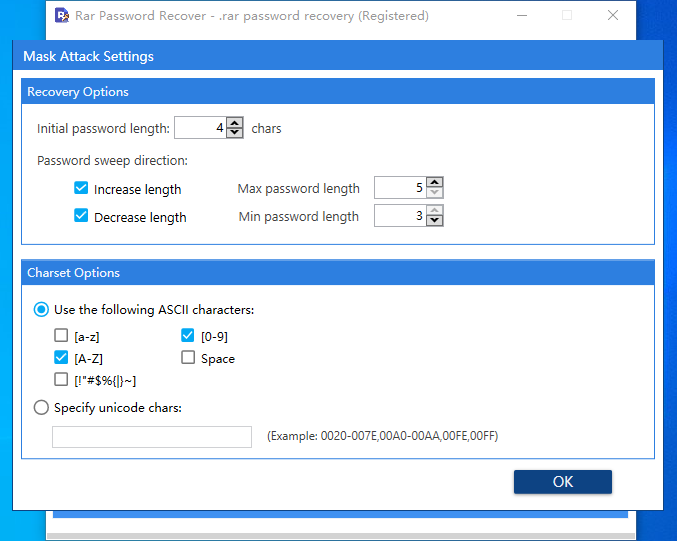The height and width of the screenshot is (541, 677).
Task: Increase initial password length with up arrow
Action: coord(235,123)
